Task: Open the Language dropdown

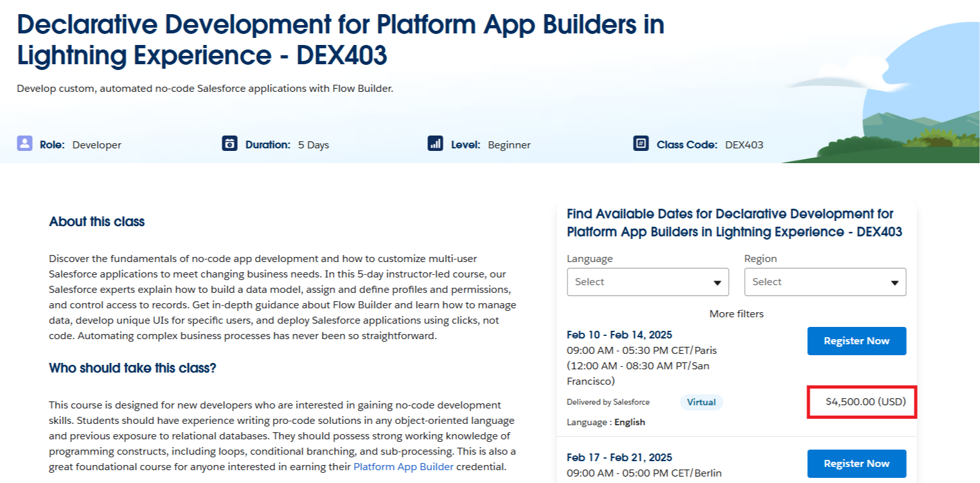Action: click(x=648, y=282)
